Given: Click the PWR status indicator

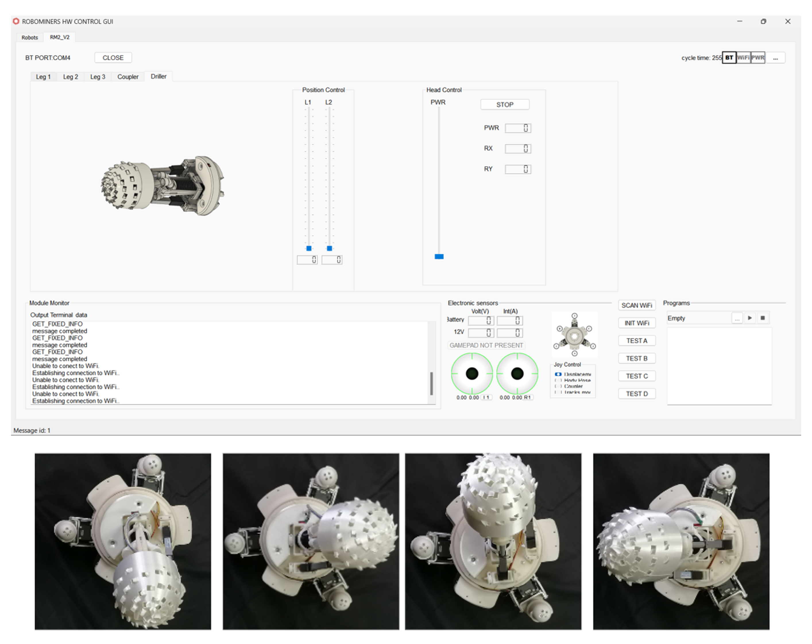Looking at the screenshot, I should coord(757,58).
